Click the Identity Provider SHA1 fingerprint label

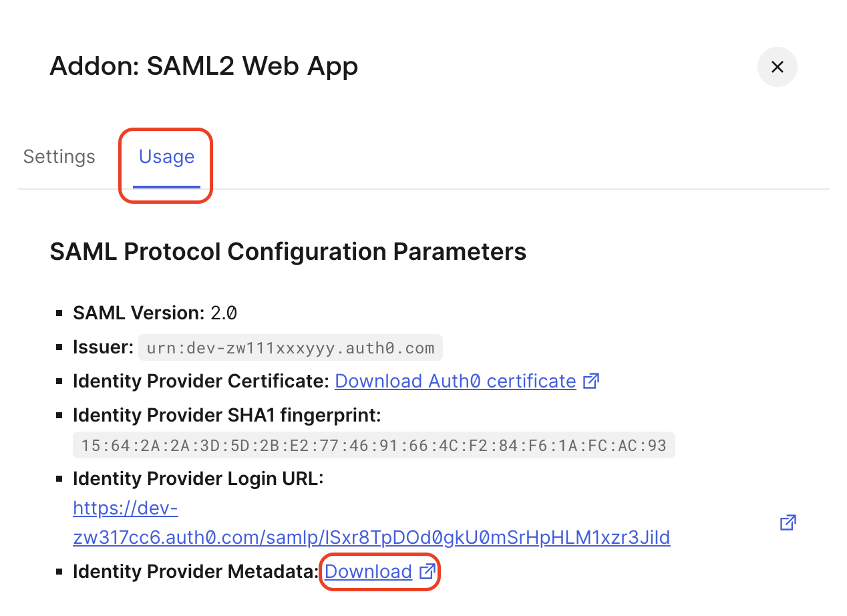226,415
